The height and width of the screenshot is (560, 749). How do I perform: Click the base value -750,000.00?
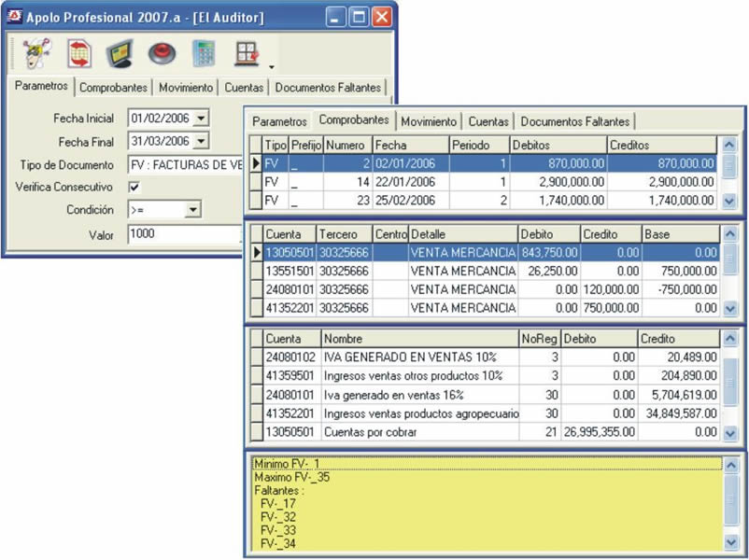coord(685,289)
